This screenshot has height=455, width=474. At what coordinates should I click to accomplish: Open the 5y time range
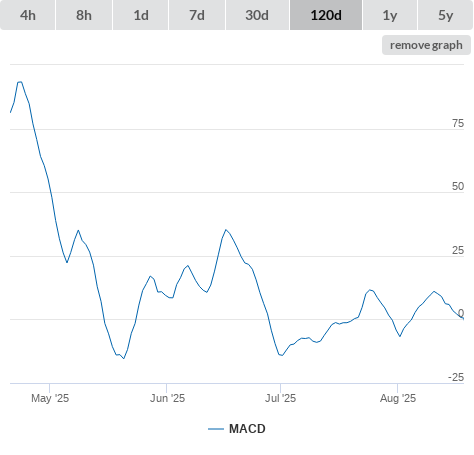tap(446, 15)
